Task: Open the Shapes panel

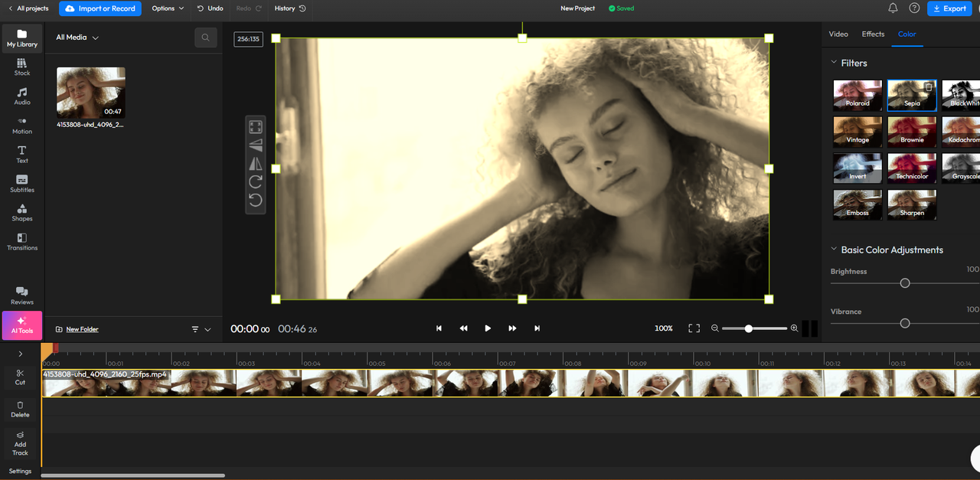Action: [22, 213]
